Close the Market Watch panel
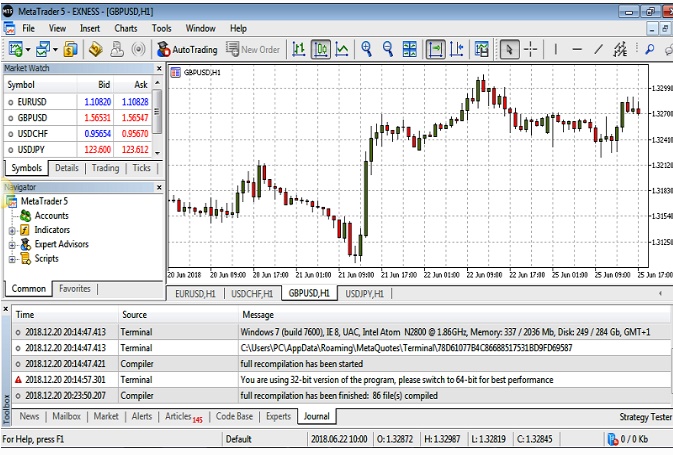This screenshot has width=673, height=455. pyautogui.click(x=159, y=68)
